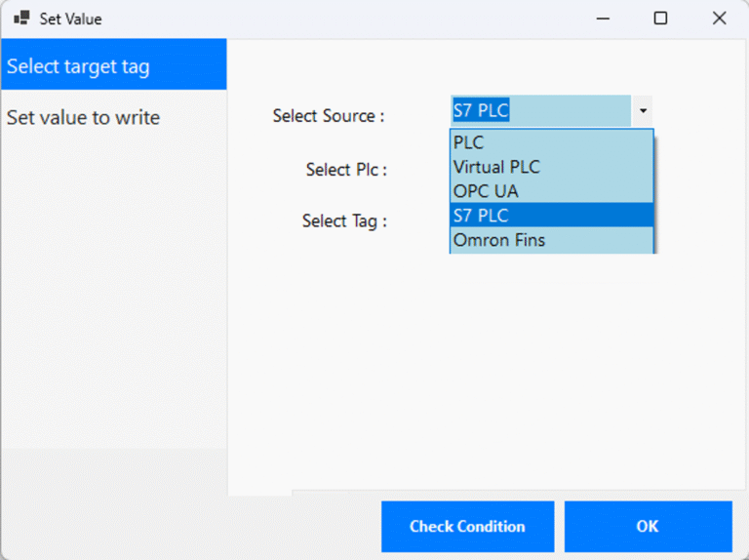Click the Select Source combo box text field
This screenshot has height=560, width=749.
pos(540,111)
